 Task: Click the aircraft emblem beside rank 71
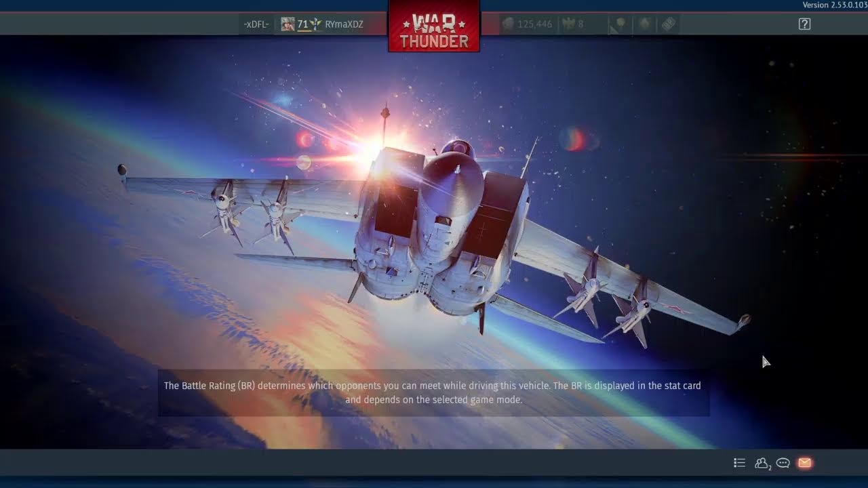tap(316, 24)
